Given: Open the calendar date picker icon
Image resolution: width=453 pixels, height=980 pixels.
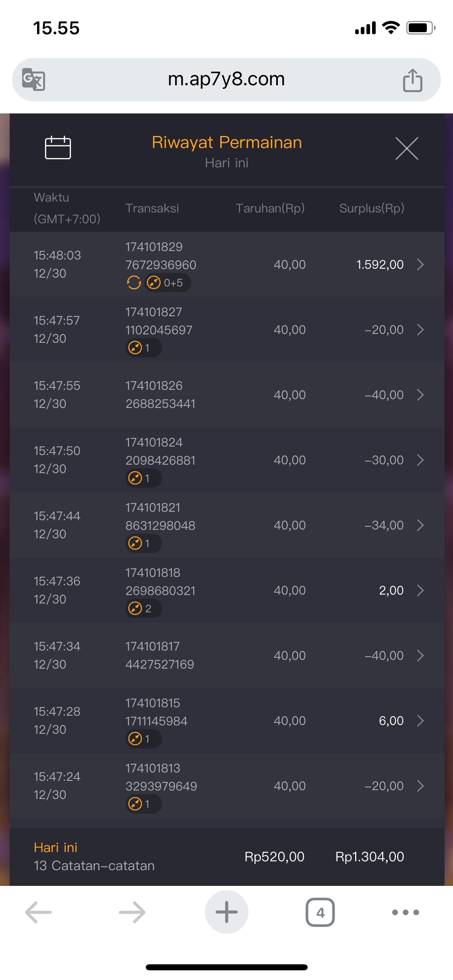Looking at the screenshot, I should pos(58,148).
